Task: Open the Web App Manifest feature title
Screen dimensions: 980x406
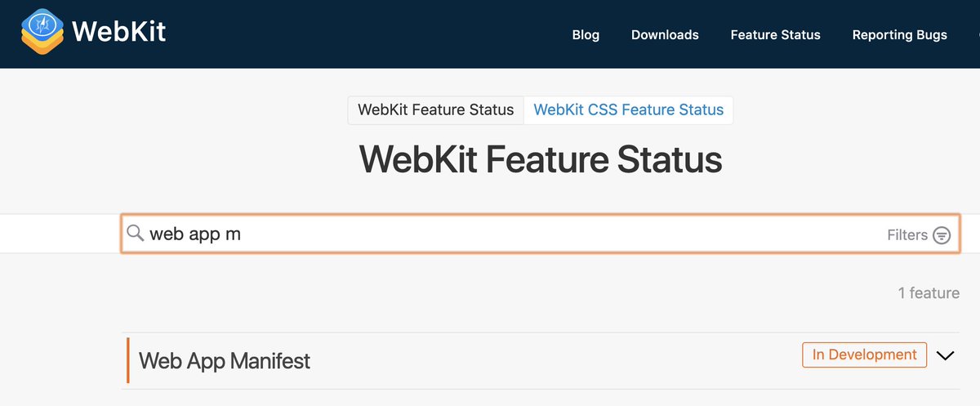Action: tap(225, 360)
